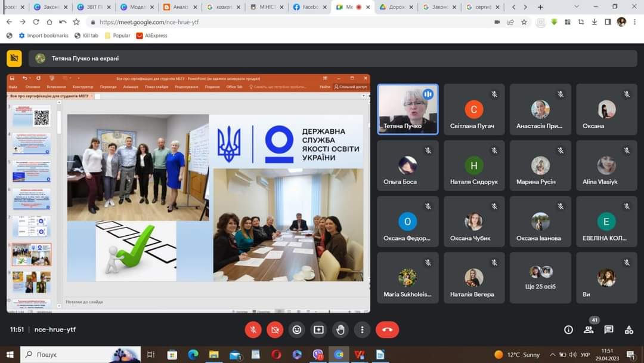
Task: Open the Popular bookmarks folder
Action: (117, 36)
